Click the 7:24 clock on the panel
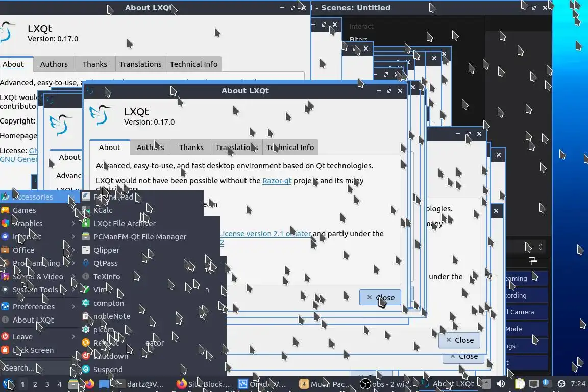The height and width of the screenshot is (392, 588). point(577,384)
